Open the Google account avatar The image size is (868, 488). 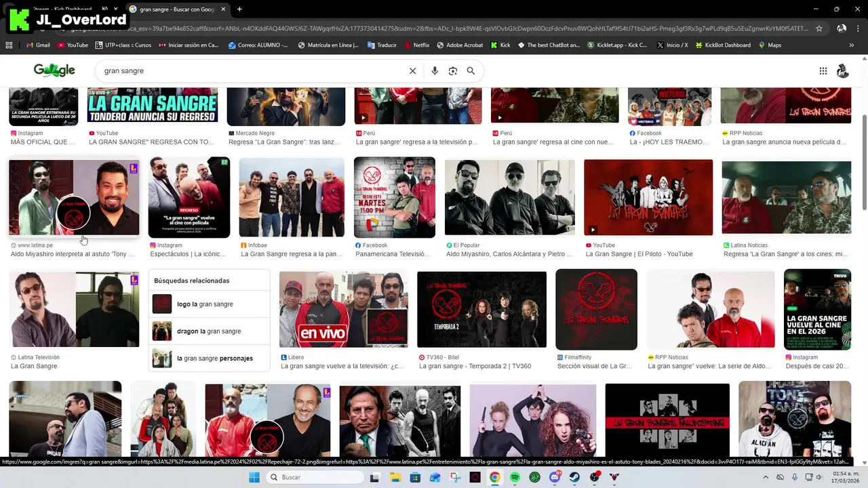[x=843, y=71]
